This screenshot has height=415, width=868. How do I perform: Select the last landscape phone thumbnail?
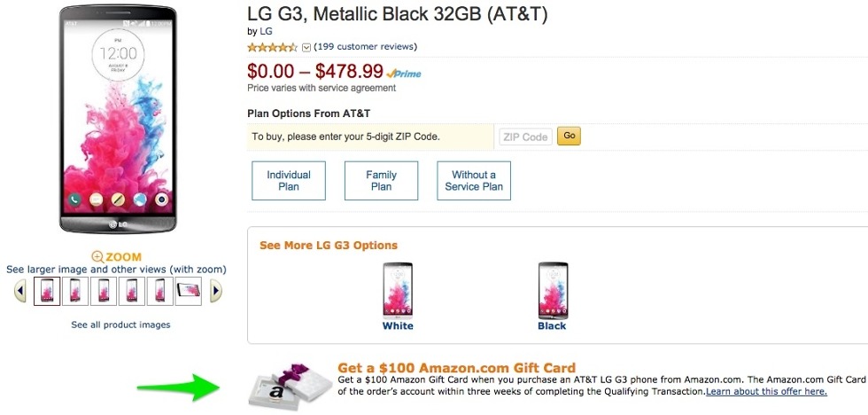coord(189,290)
